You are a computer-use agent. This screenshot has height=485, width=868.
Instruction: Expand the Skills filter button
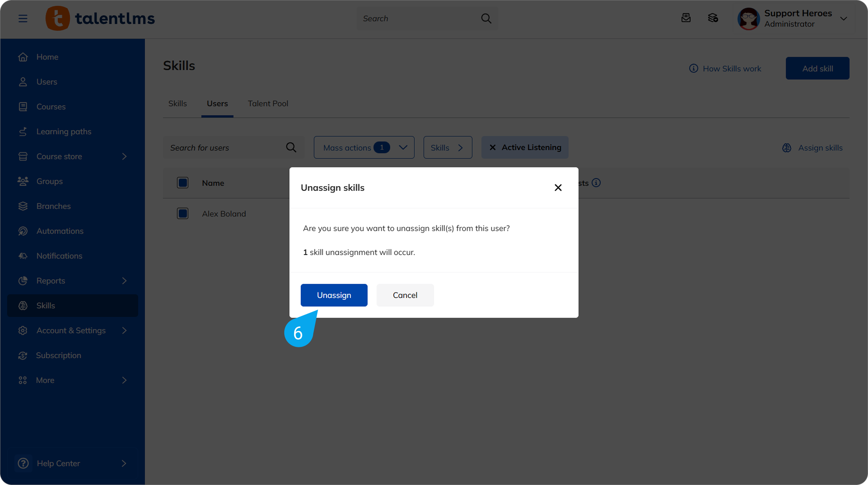click(447, 148)
